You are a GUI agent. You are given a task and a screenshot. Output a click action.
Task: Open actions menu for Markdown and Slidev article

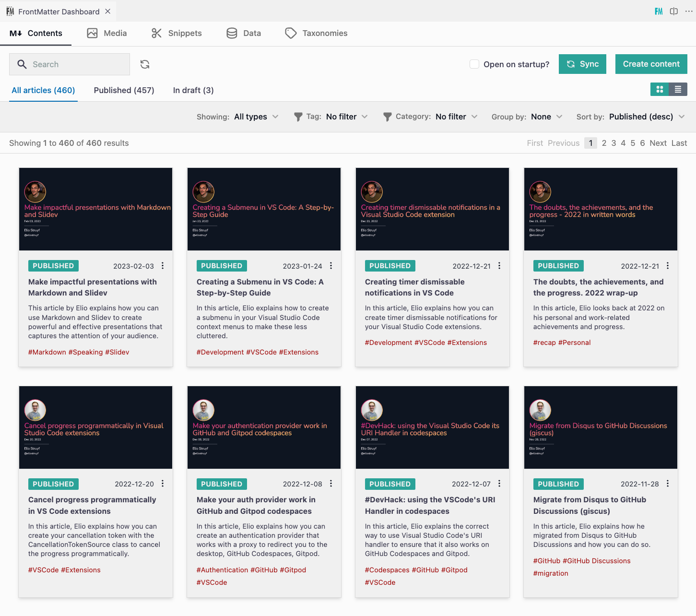163,266
